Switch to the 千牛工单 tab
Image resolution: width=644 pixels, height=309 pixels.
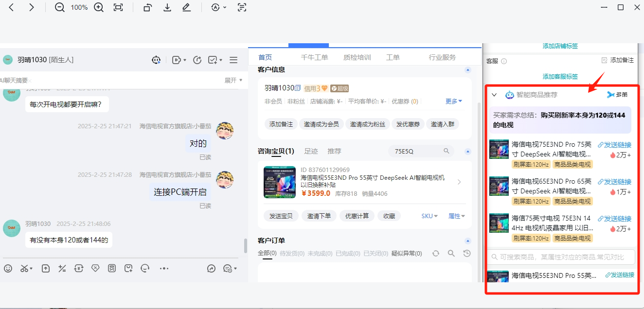[x=314, y=57]
